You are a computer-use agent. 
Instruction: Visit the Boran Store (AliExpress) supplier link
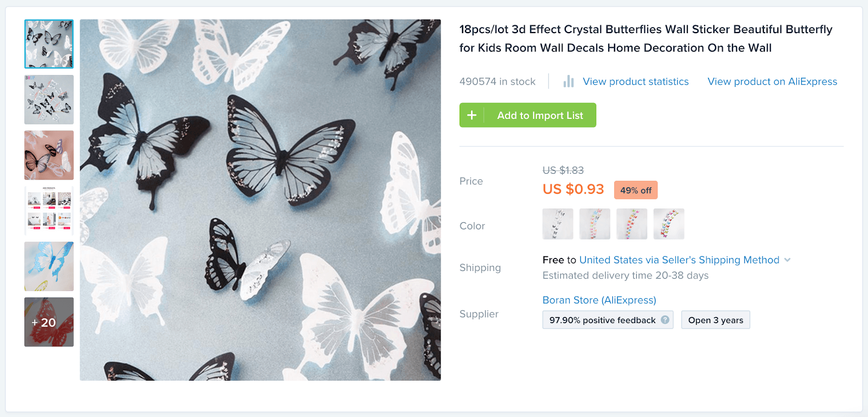[x=599, y=300]
